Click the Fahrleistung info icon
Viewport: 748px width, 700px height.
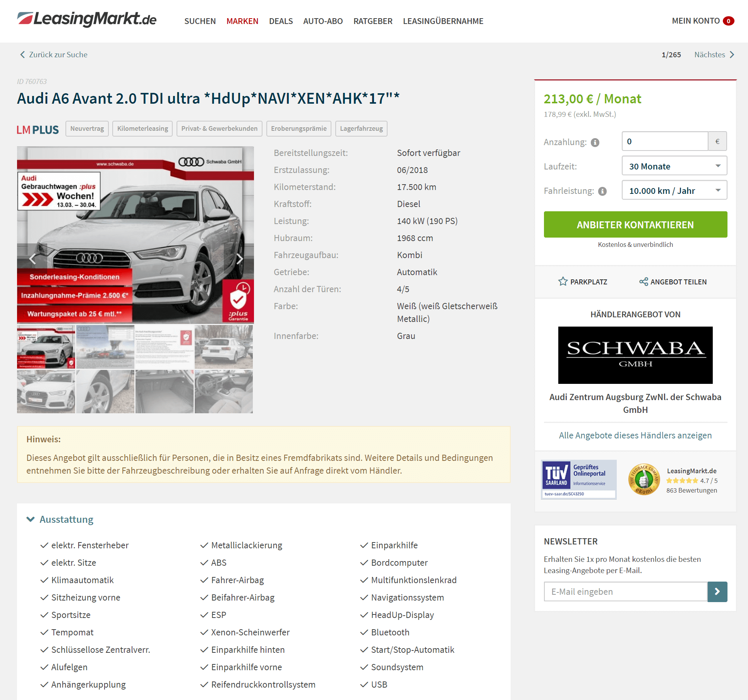click(602, 191)
